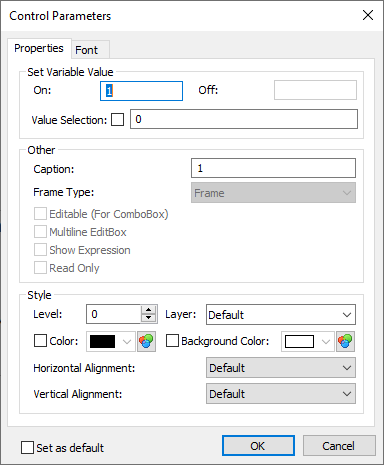This screenshot has width=384, height=465.
Task: Pick the white Background Color swatch
Action: click(299, 342)
